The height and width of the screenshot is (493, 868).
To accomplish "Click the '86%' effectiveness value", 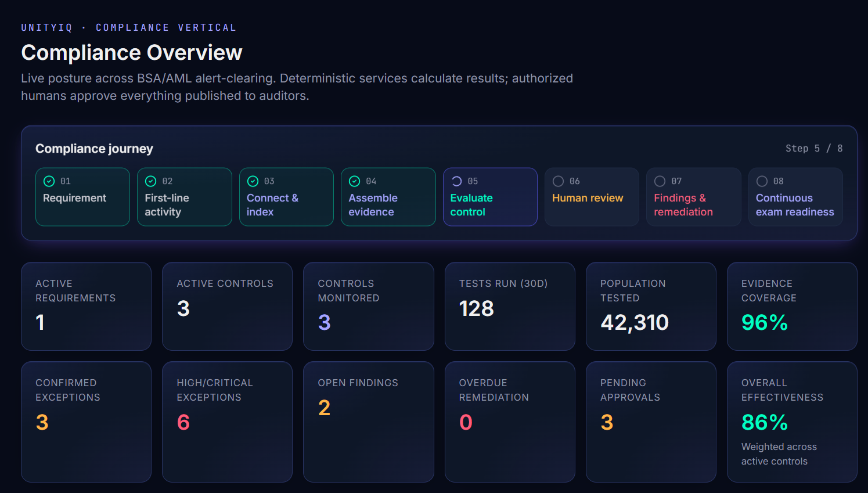I will [x=765, y=422].
